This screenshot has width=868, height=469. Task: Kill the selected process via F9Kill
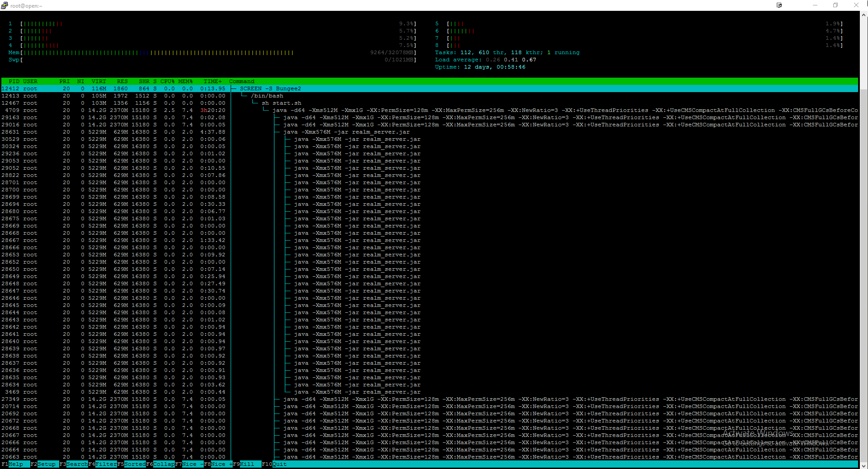tap(246, 464)
